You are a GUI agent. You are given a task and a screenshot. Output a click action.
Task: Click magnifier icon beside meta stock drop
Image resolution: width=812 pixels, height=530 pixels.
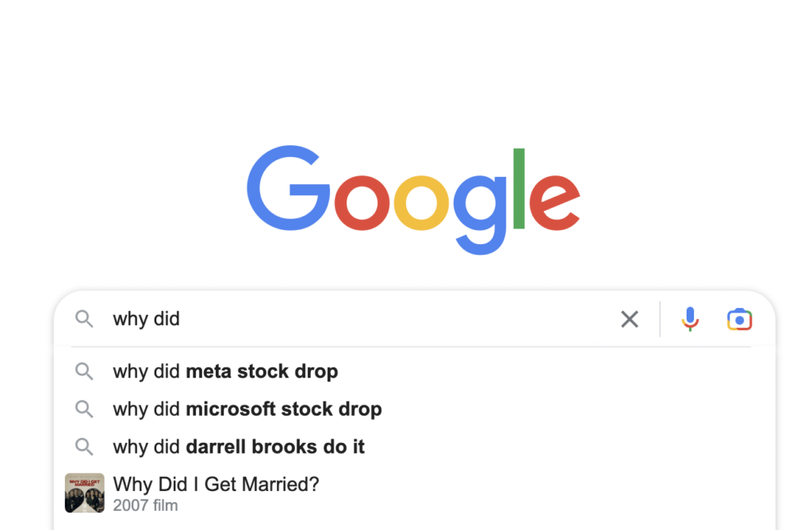[x=84, y=371]
